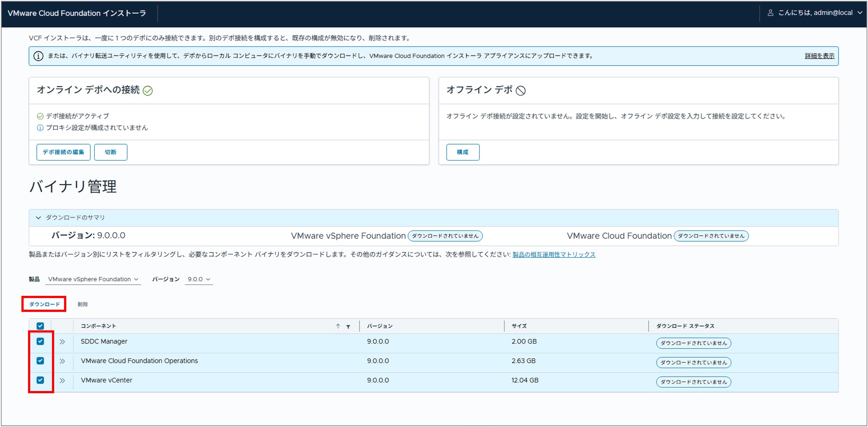
Task: Click the 構成 button for the offline depot
Action: 463,152
